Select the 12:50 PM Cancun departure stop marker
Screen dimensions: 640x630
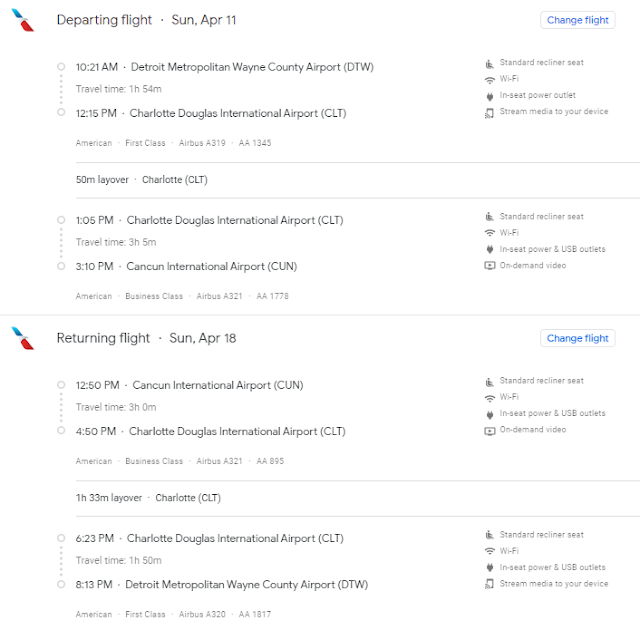click(61, 386)
